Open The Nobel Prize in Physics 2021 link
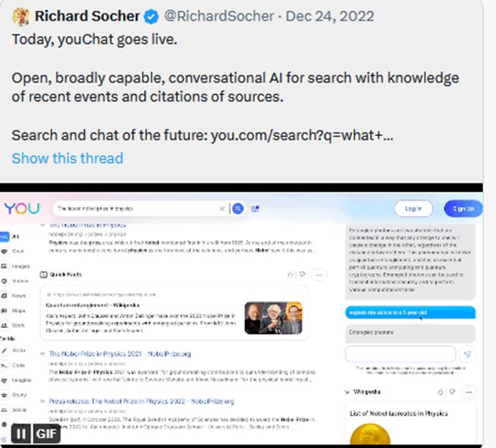Viewport: 496px width, 448px height. click(120, 354)
